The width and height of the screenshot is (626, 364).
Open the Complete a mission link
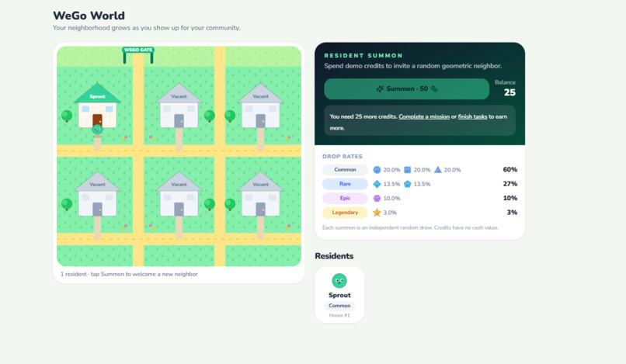[x=424, y=116]
